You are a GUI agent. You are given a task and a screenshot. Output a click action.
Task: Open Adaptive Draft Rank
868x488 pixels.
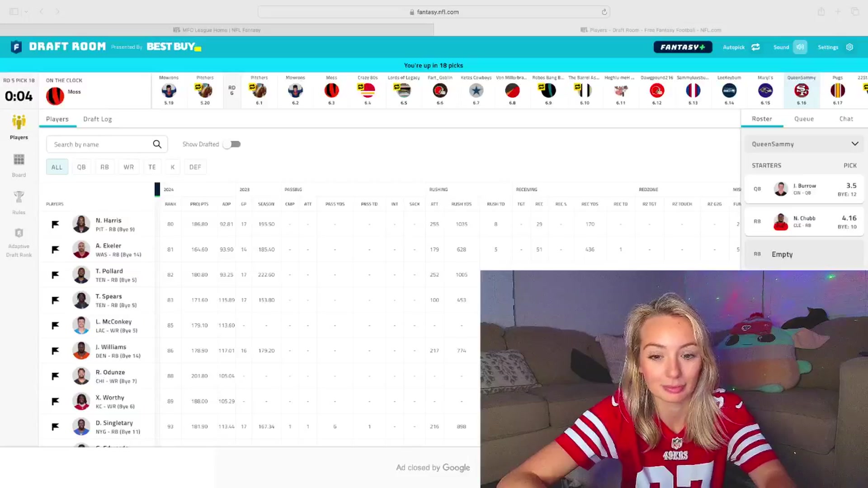[19, 243]
